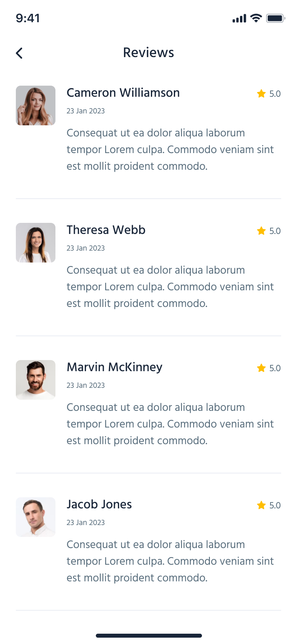
Task: Select reviewer name Jacob Jones
Action: (x=99, y=504)
